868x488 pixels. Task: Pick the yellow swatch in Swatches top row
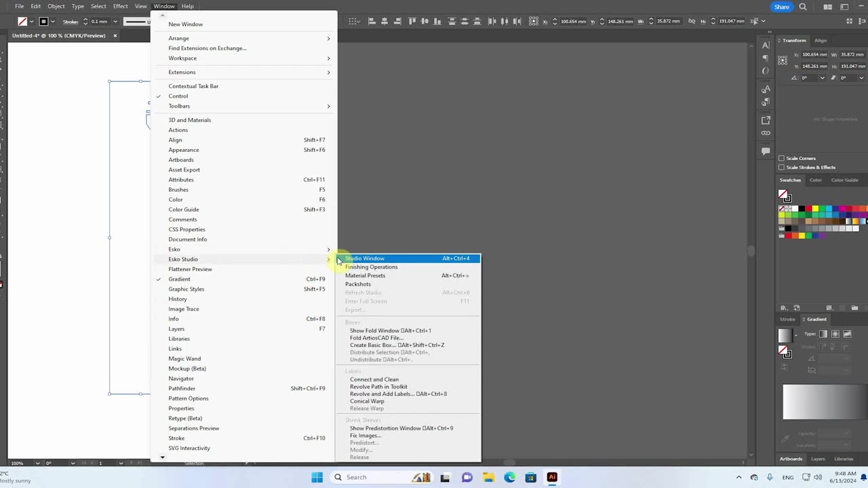tap(815, 209)
